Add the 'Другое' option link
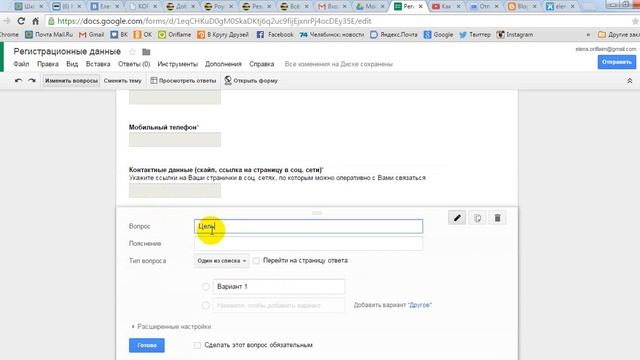 [420, 305]
